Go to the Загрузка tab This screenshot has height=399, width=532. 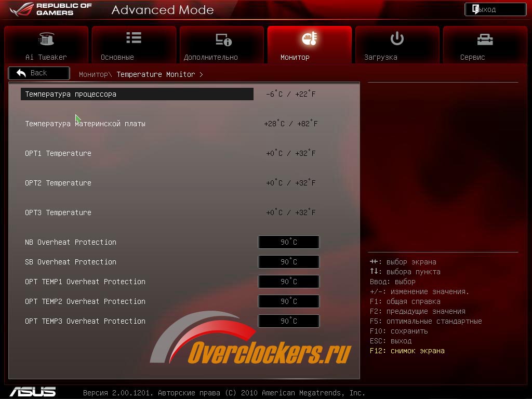397,45
